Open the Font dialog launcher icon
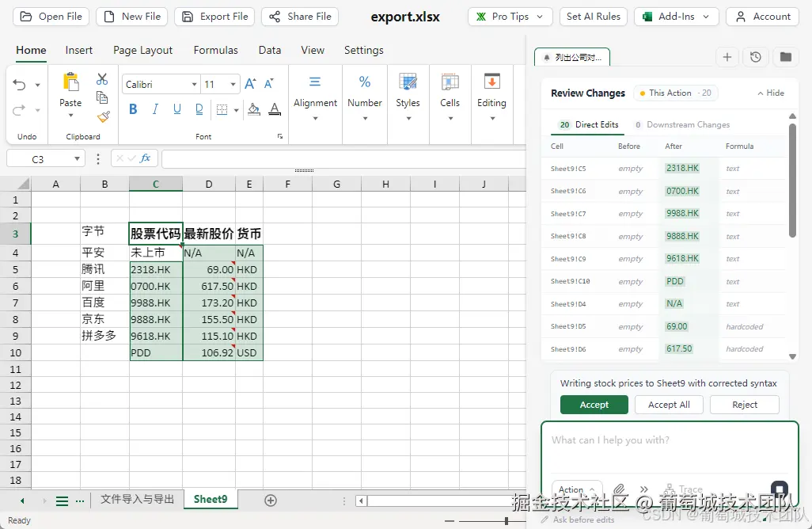Screen dimensions: 812x529 (279, 137)
